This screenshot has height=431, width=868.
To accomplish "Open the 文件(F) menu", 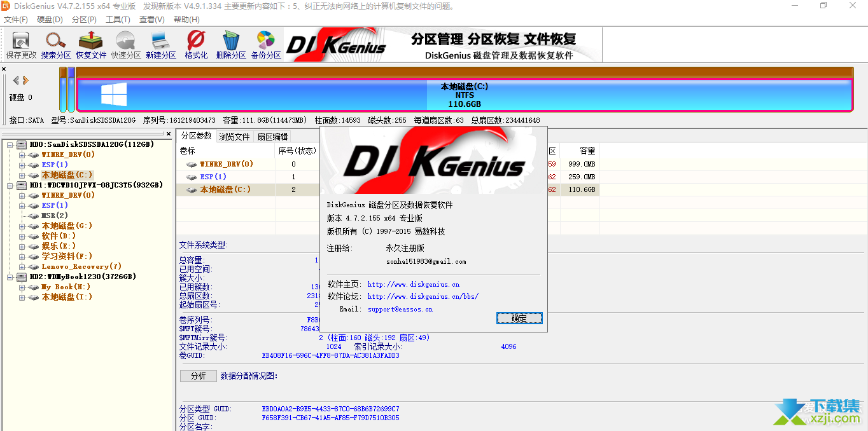I will [16, 20].
